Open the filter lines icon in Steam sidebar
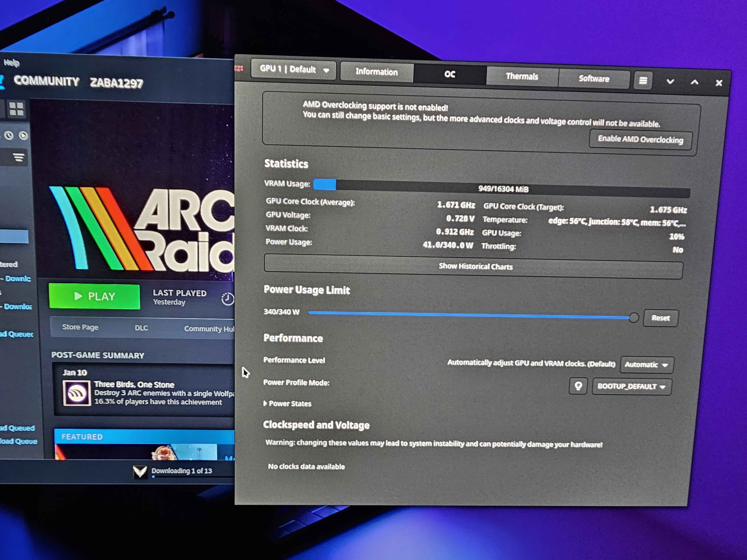 [18, 157]
